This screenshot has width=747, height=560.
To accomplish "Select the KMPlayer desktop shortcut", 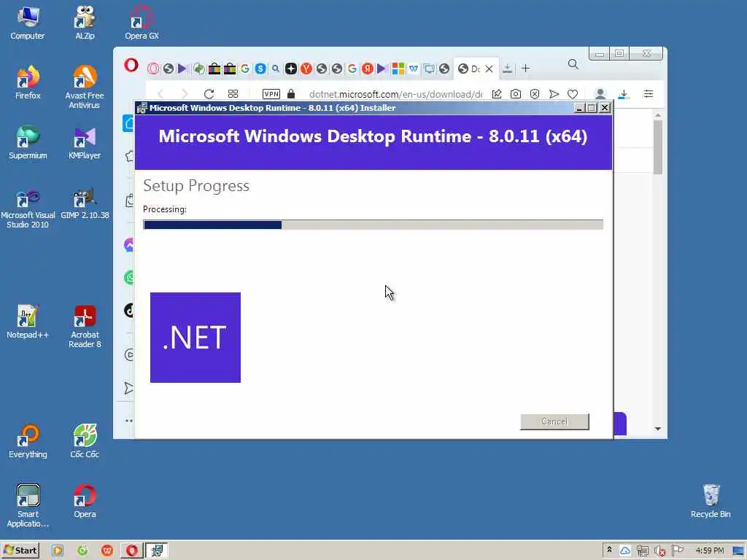I will tap(85, 142).
